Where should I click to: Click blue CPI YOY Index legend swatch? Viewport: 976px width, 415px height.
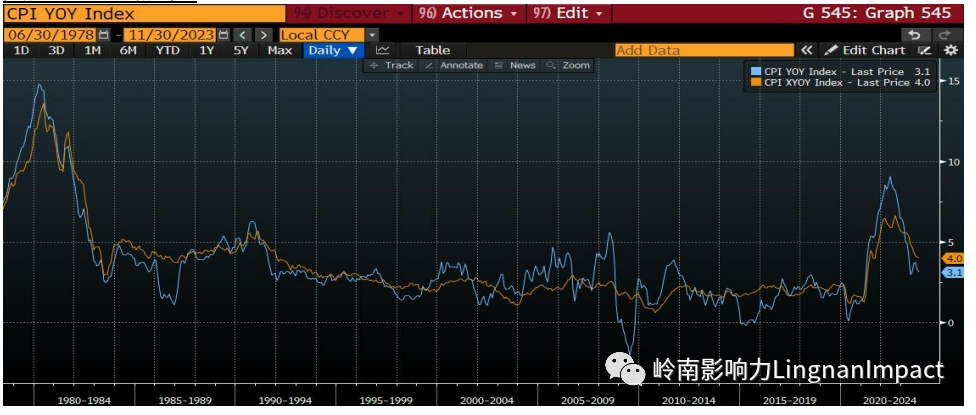point(756,72)
